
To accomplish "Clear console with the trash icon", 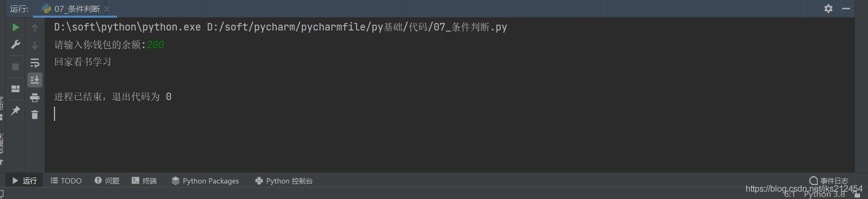I will pyautogui.click(x=35, y=114).
